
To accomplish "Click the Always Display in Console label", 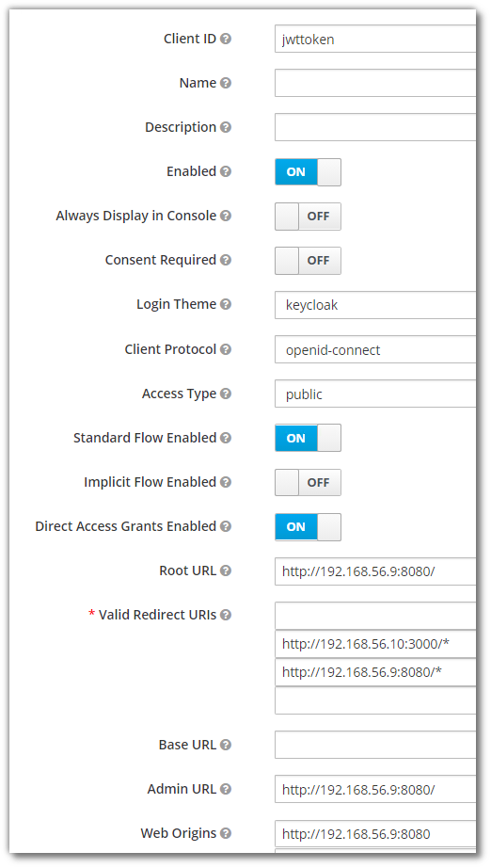I will (x=136, y=216).
